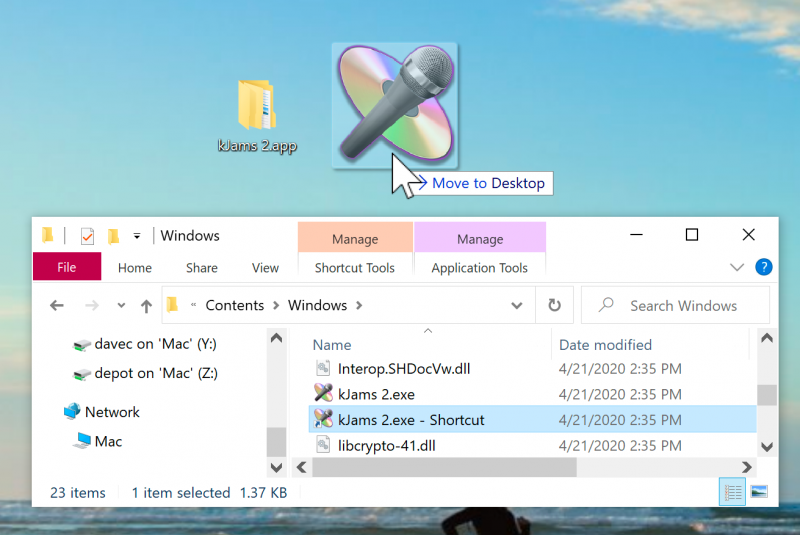Click the 23 items status text
The width and height of the screenshot is (800, 535).
click(78, 493)
